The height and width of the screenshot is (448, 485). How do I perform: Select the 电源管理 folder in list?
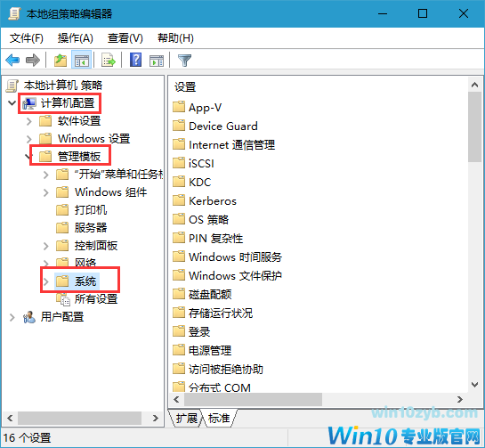[x=210, y=351]
